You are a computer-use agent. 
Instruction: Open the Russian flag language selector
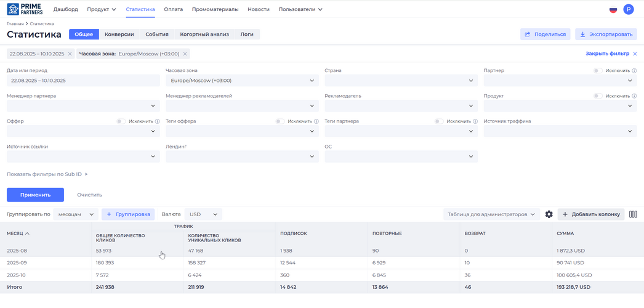pos(613,10)
